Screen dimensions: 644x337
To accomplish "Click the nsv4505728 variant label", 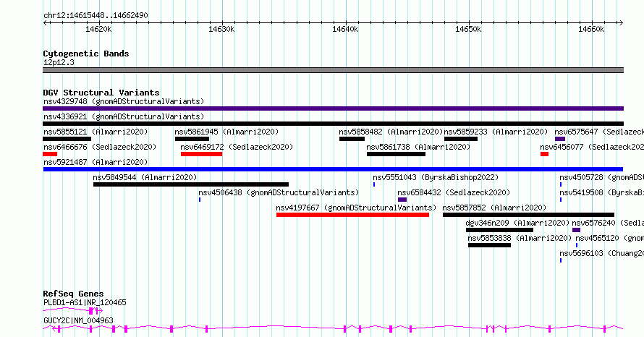I will click(602, 177).
